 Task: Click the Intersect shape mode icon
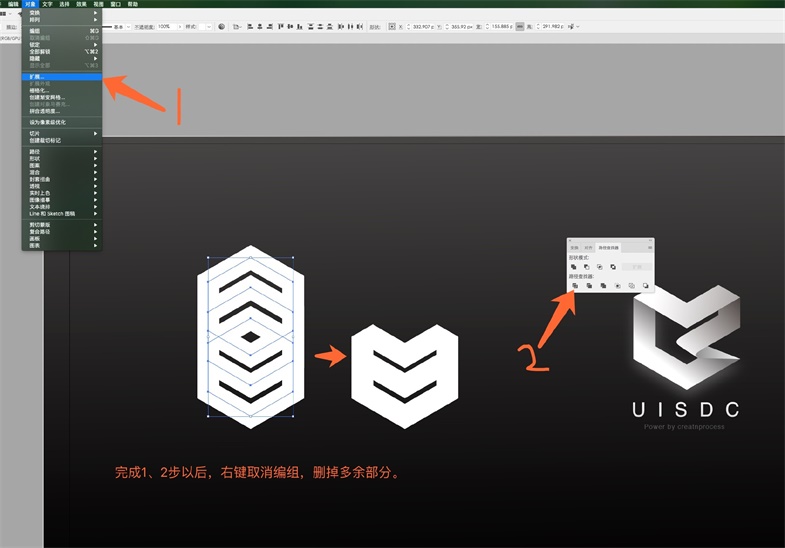pos(599,267)
